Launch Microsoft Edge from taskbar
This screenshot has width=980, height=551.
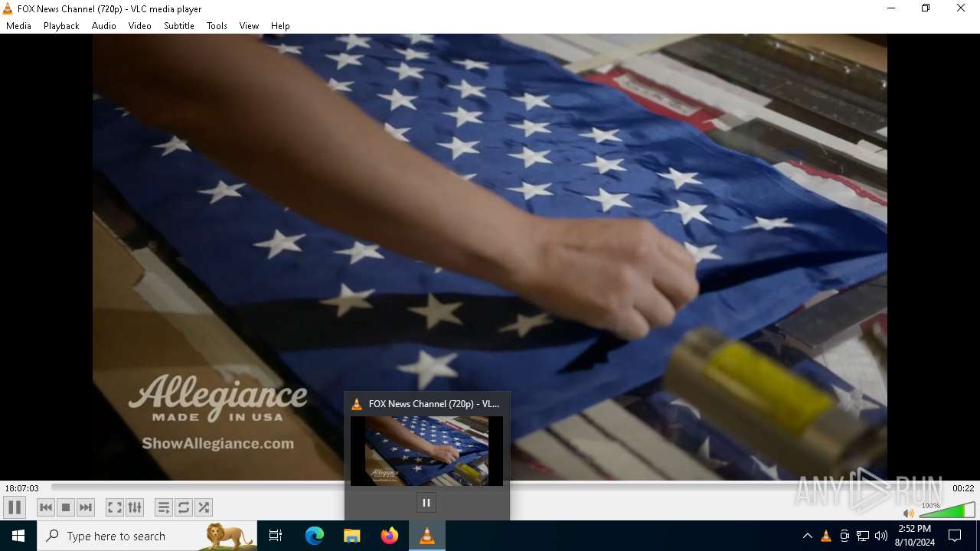coord(315,536)
